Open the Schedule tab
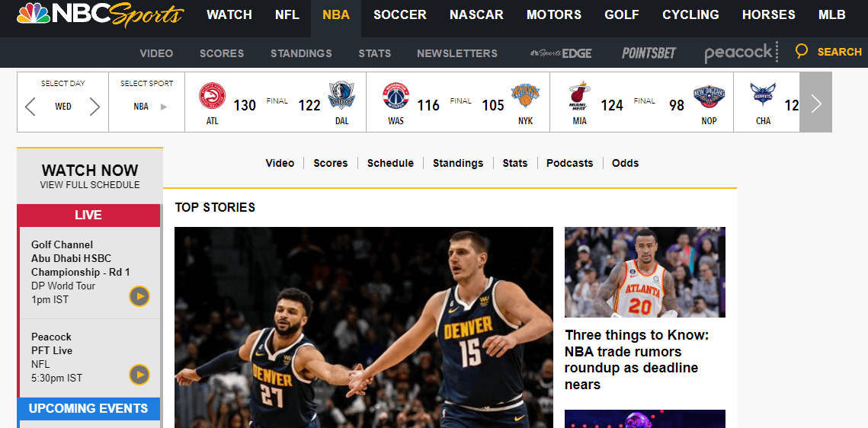The image size is (868, 428). 390,163
